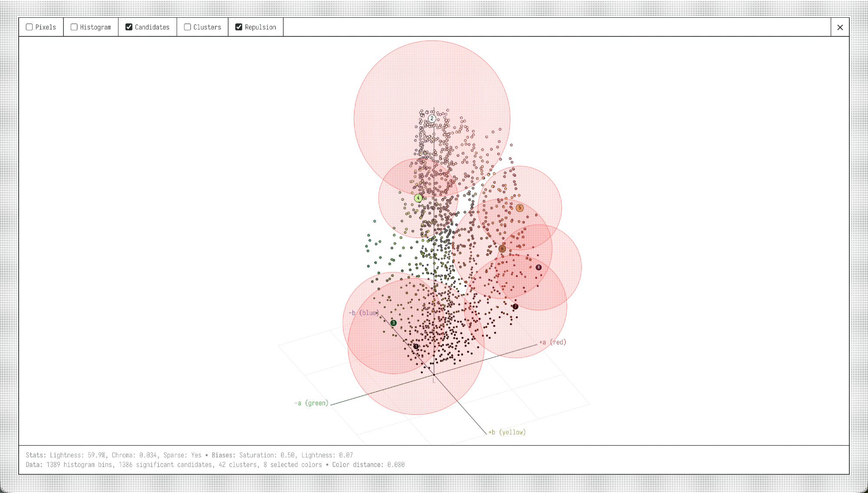Viewport: 868px width, 493px height.
Task: Click the Color distance value in status bar
Action: tap(395, 465)
